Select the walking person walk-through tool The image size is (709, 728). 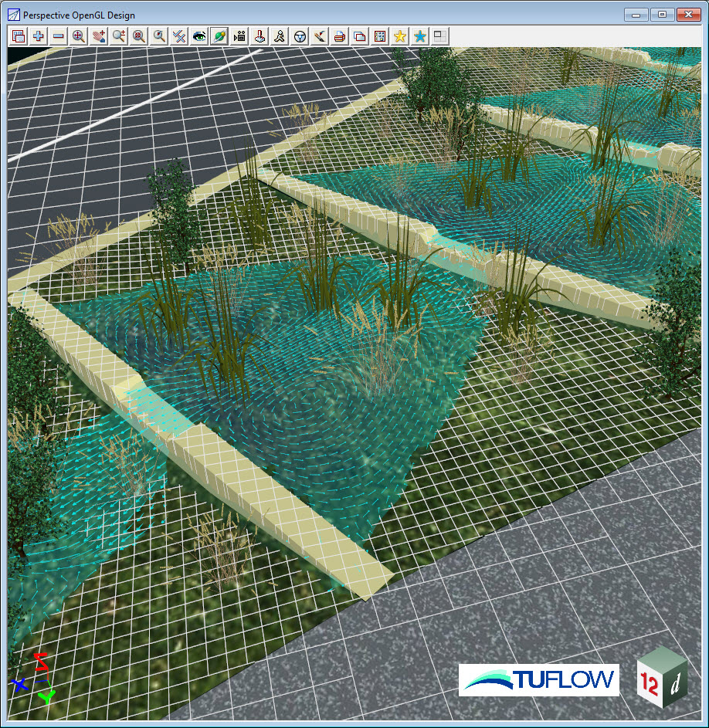click(280, 36)
